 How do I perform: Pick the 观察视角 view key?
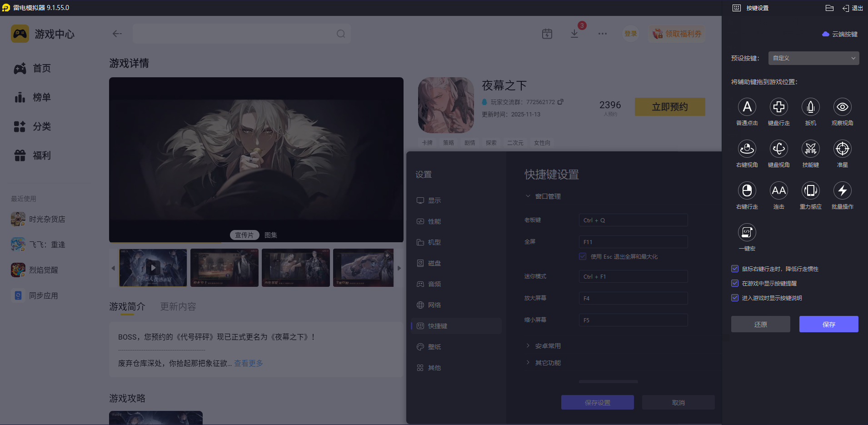coord(842,107)
